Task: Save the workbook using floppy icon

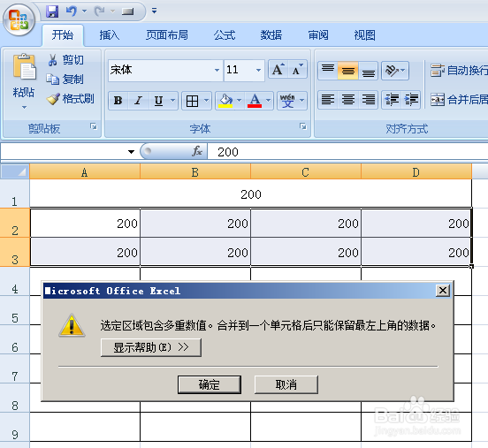Action: click(x=52, y=11)
